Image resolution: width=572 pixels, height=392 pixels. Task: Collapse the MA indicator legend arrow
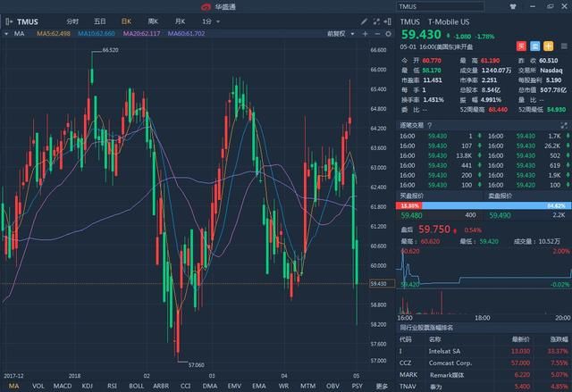click(7, 33)
